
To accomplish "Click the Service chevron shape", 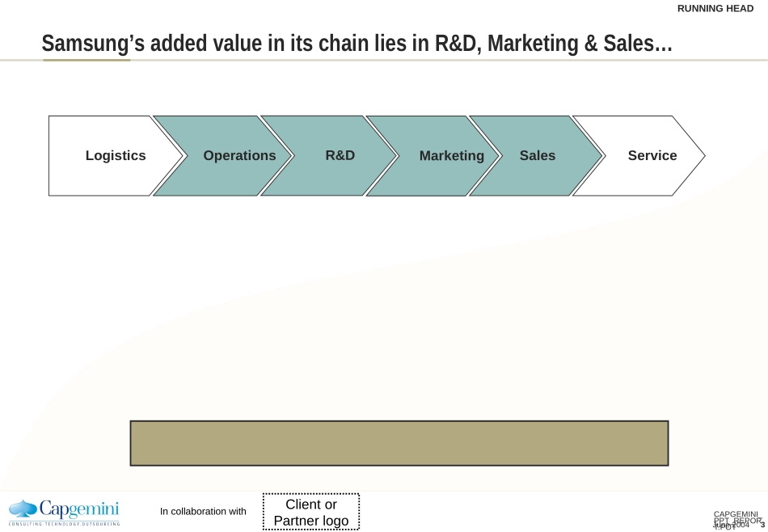I will (x=639, y=156).
